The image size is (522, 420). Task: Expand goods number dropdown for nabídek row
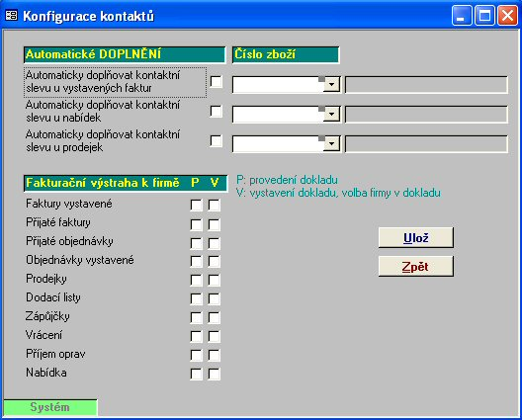[331, 115]
